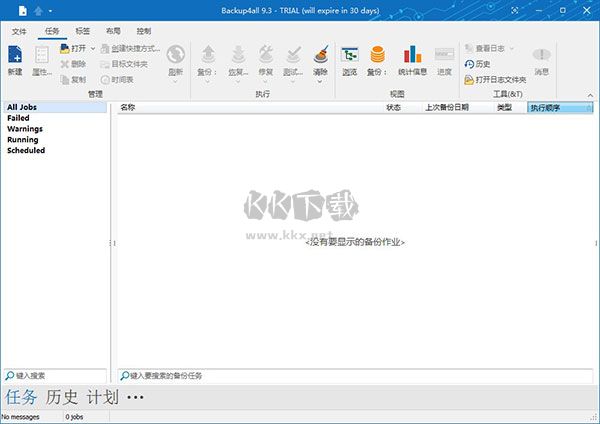Expand the 测试 dropdown arrow

coord(293,82)
